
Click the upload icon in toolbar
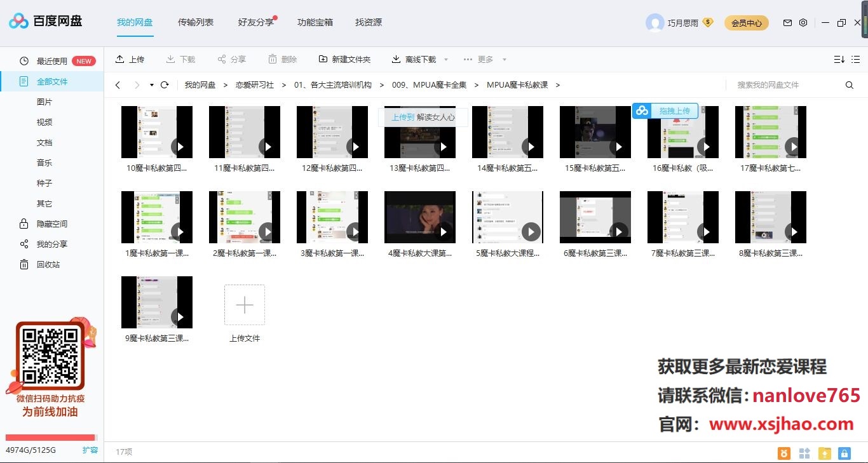click(x=120, y=59)
